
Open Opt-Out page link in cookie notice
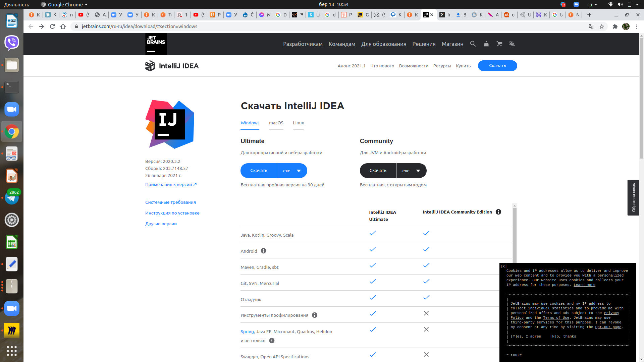608,327
